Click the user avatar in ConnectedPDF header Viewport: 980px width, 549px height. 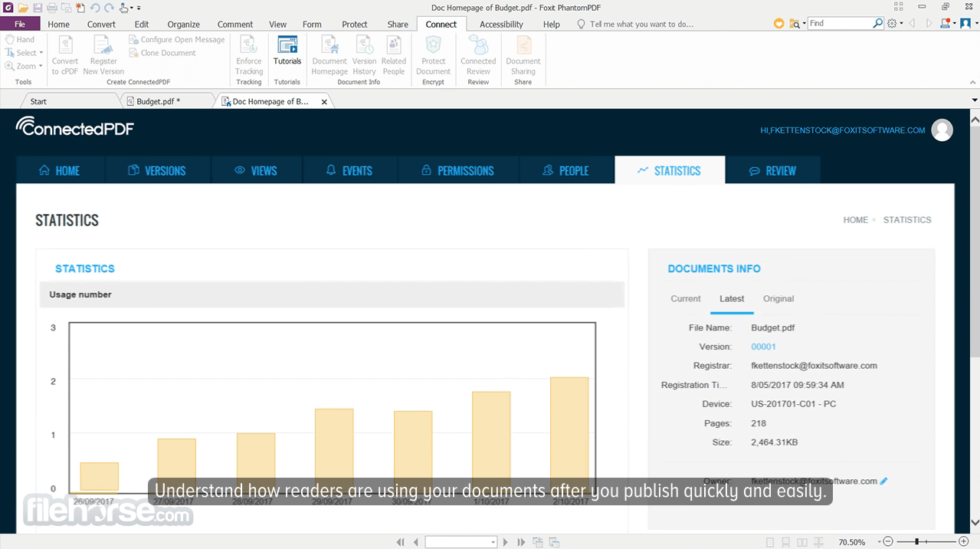(942, 130)
